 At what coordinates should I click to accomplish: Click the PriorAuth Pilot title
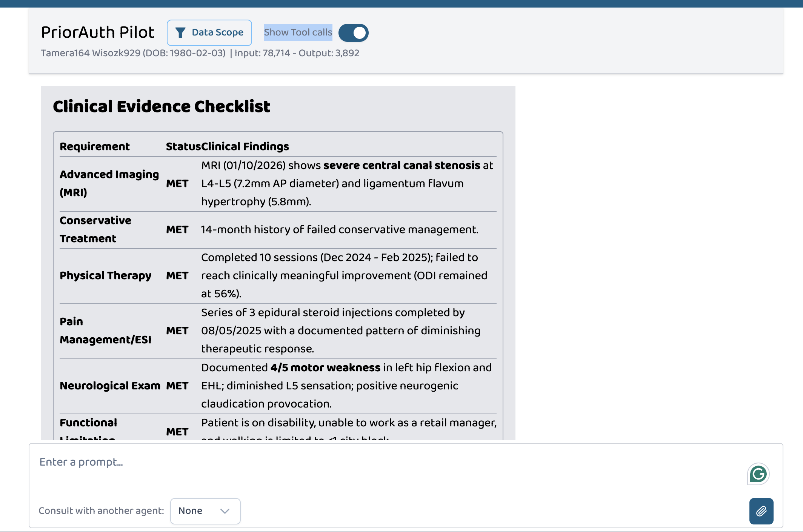pyautogui.click(x=98, y=32)
